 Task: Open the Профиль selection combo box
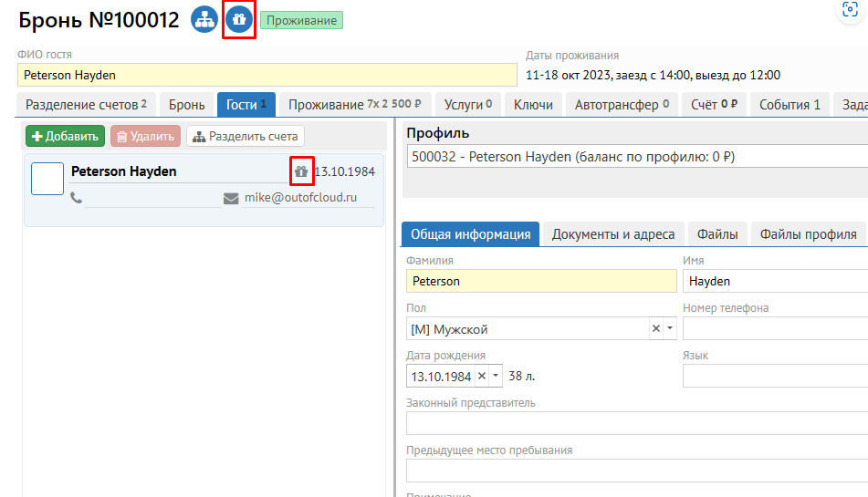pyautogui.click(x=635, y=156)
